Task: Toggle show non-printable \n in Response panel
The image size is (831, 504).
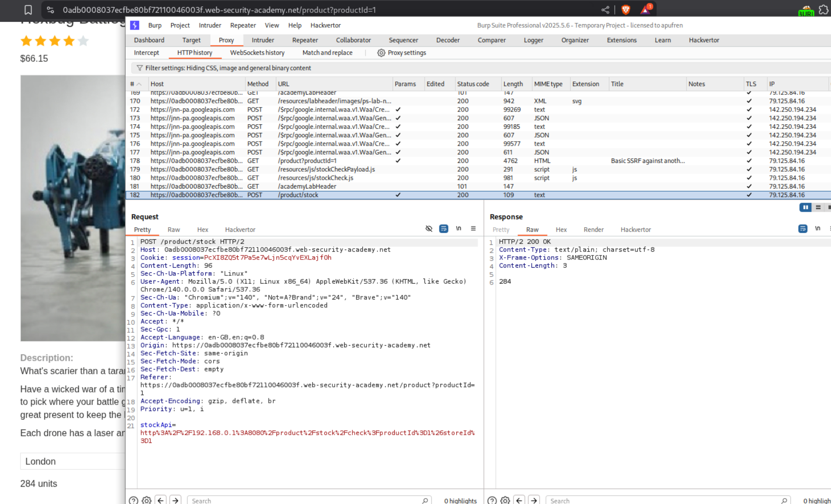Action: (x=817, y=229)
